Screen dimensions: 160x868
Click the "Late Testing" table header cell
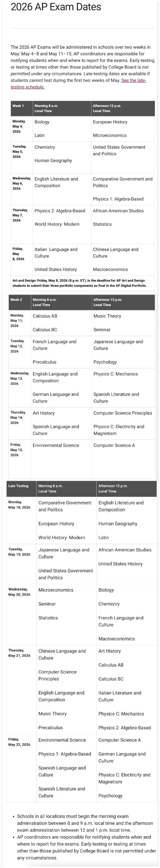[18, 486]
